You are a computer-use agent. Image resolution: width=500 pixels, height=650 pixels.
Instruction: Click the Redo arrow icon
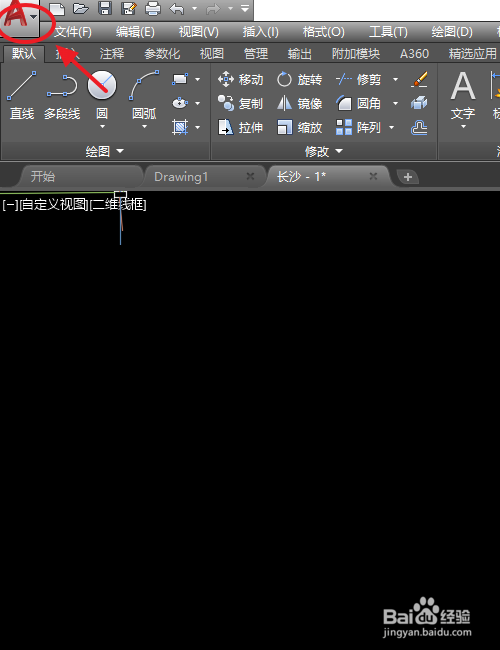pyautogui.click(x=213, y=8)
